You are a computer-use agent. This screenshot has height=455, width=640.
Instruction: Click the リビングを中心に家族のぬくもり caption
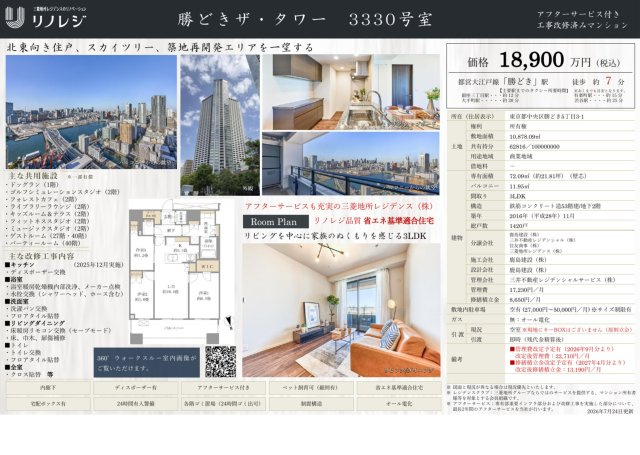click(x=336, y=236)
